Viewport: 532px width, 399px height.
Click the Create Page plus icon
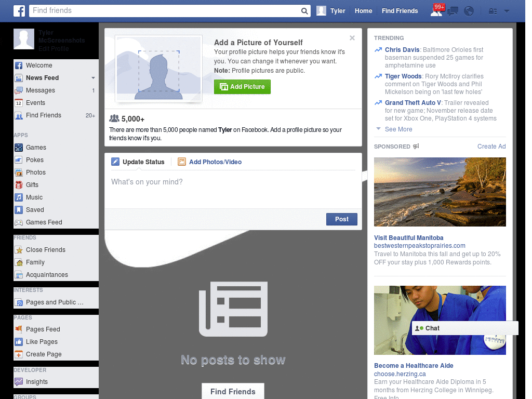[x=19, y=354]
